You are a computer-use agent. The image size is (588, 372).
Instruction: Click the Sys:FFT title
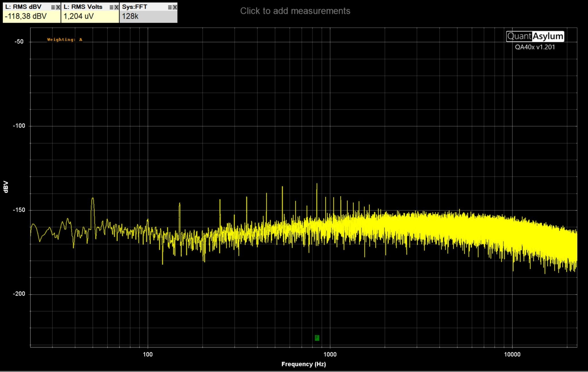[x=135, y=7]
